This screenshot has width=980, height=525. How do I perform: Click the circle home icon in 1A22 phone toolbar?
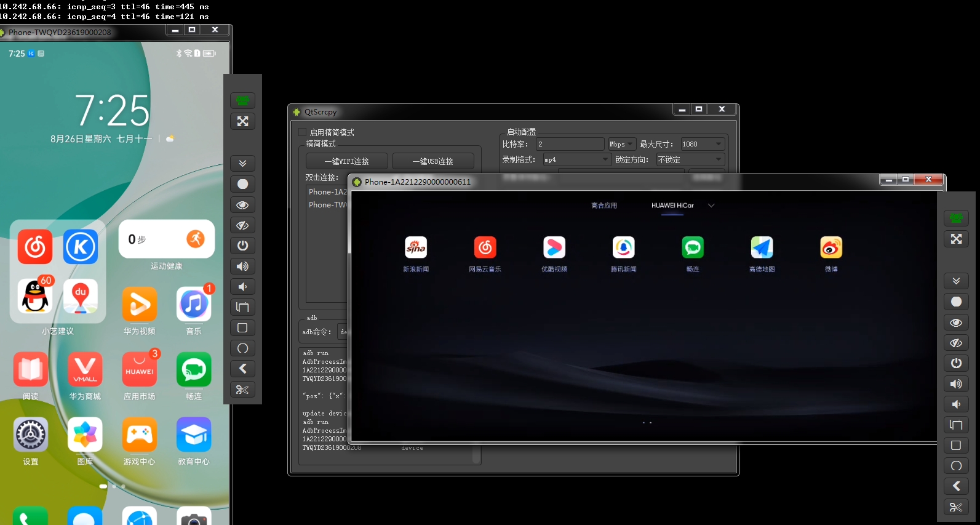(956, 466)
